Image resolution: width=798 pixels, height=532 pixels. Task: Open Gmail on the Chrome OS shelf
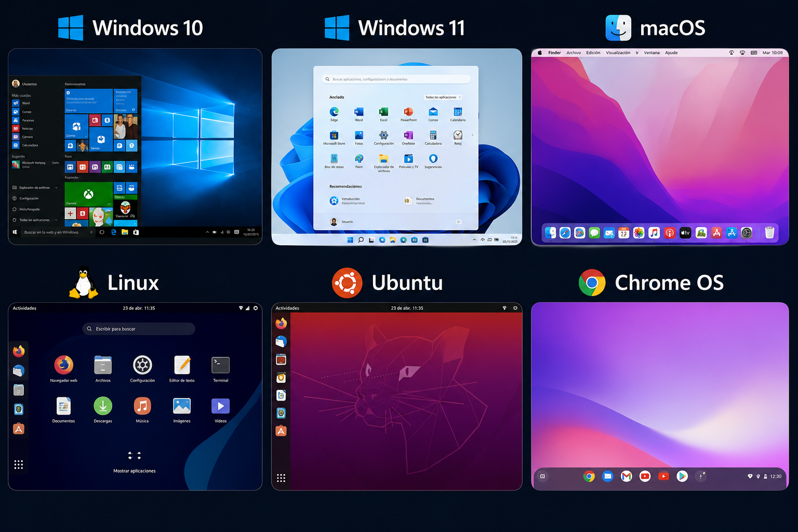pyautogui.click(x=626, y=476)
